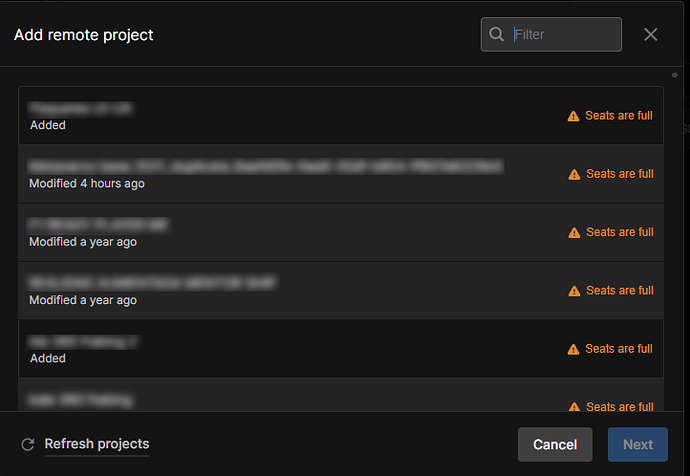Screen dimensions: 690x476
Task: Click warning triangle on the topmost Added project
Action: coord(574,116)
